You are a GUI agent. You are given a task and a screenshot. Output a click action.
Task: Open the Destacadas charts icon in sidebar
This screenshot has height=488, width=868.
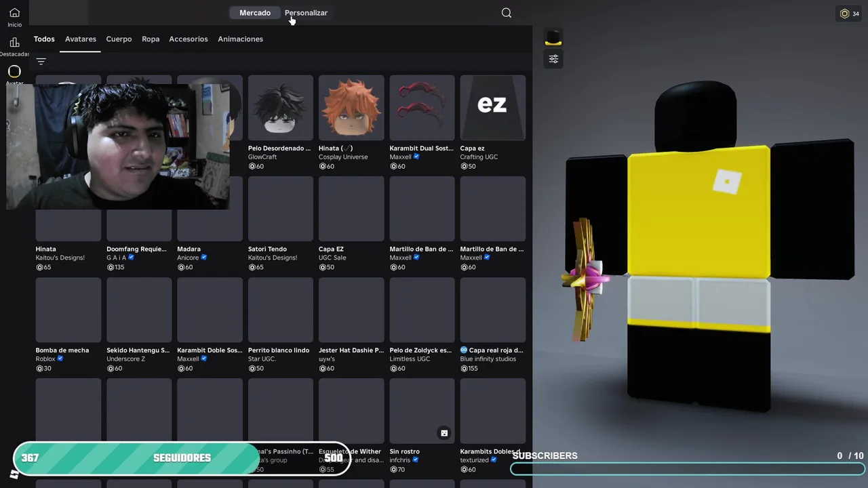[14, 42]
